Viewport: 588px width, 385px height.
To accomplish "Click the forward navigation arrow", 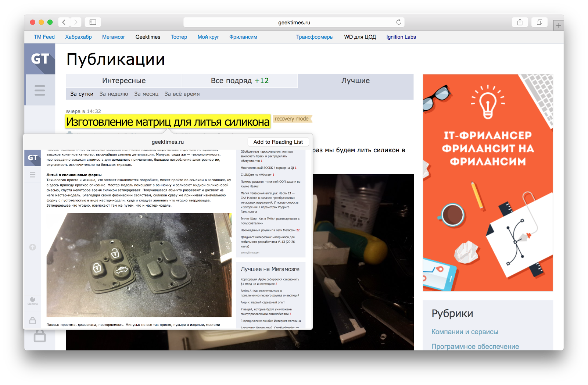I will click(76, 22).
